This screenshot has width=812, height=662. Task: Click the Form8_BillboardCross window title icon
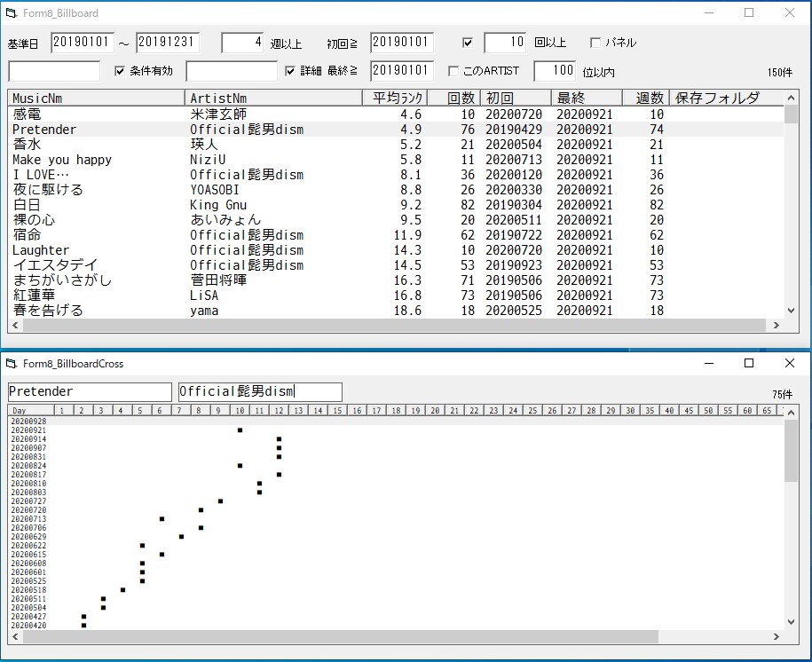(11, 364)
